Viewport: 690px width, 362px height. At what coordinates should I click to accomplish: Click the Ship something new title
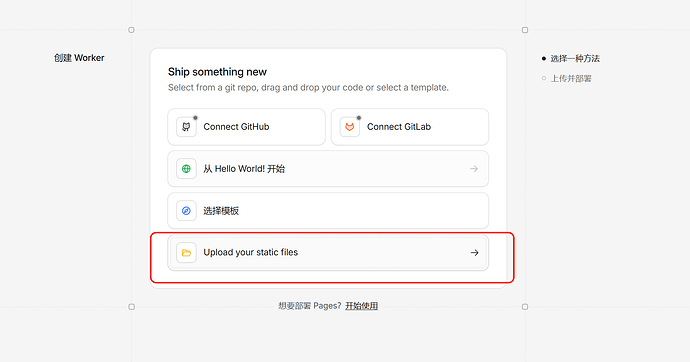217,72
